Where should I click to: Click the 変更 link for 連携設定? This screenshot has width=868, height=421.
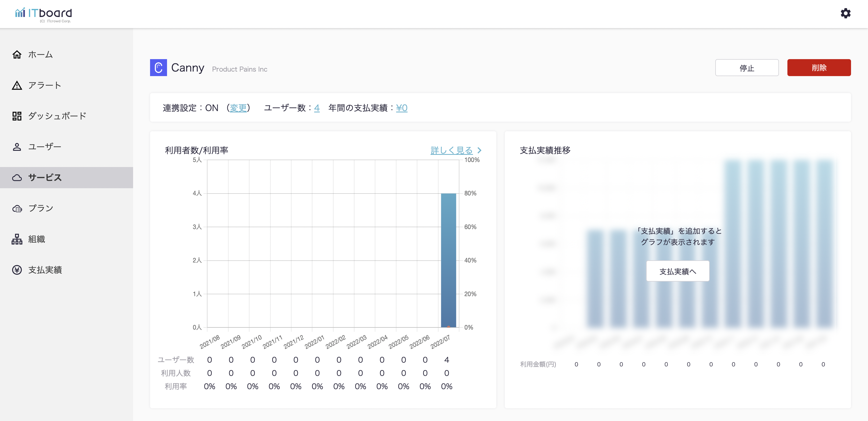coord(238,108)
